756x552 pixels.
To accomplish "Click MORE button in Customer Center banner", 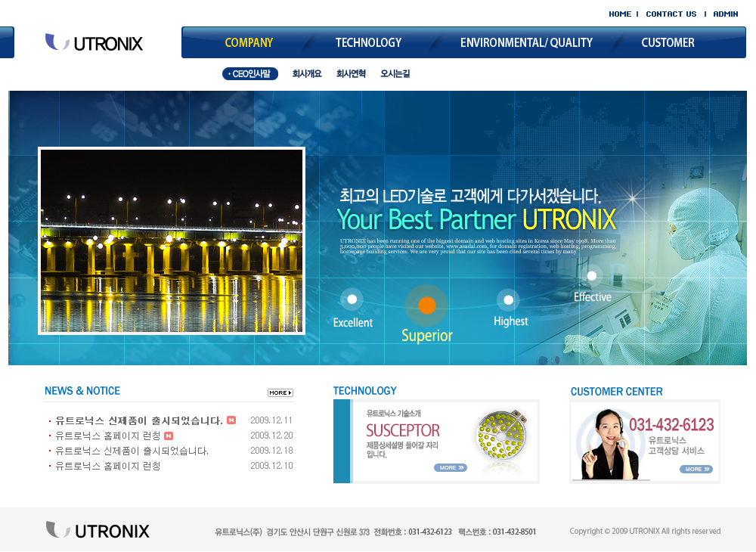I will tap(696, 470).
